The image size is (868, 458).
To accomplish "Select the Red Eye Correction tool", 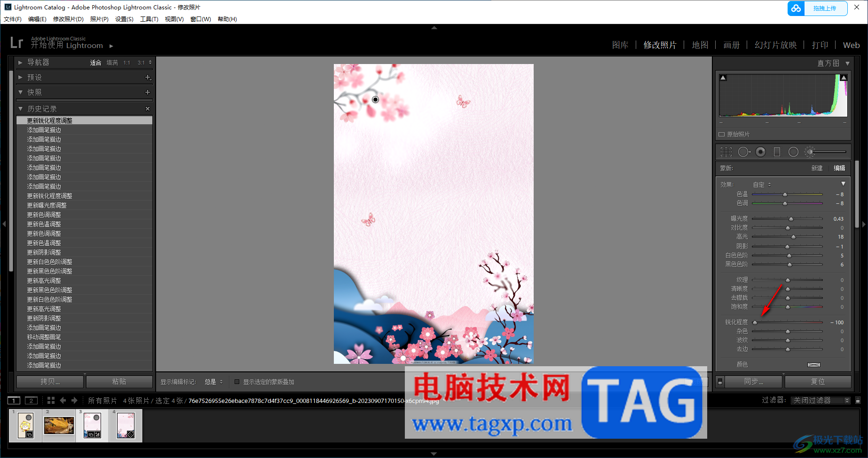I will 761,152.
